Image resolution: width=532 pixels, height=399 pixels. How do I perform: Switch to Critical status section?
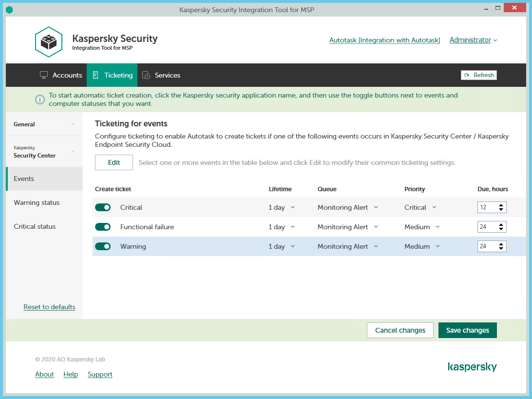pos(35,226)
